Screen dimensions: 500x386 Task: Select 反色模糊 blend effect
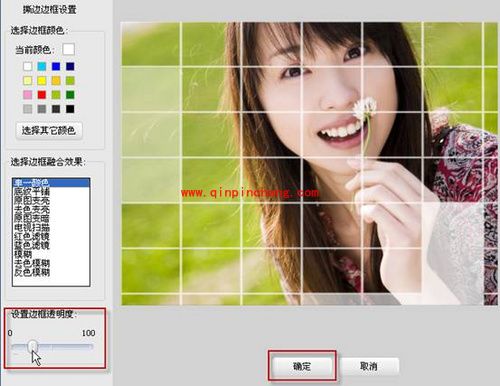[x=51, y=272]
